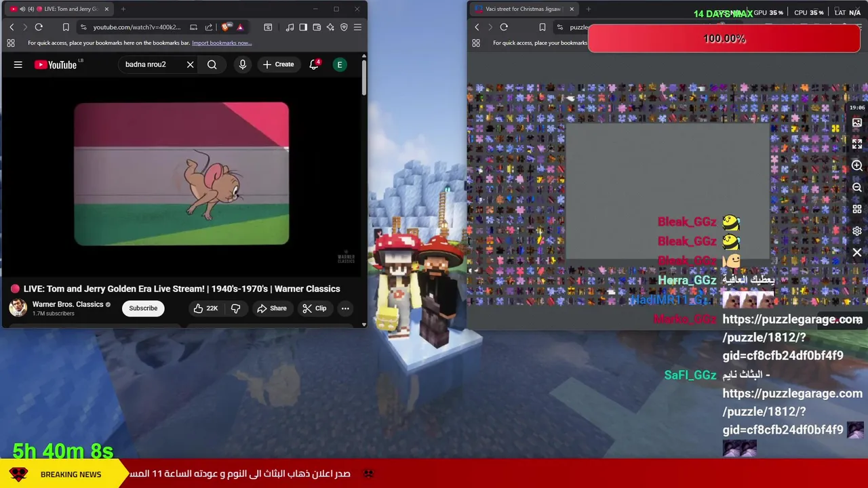
Task: Click the YouTube address bar URL
Action: pos(137,27)
